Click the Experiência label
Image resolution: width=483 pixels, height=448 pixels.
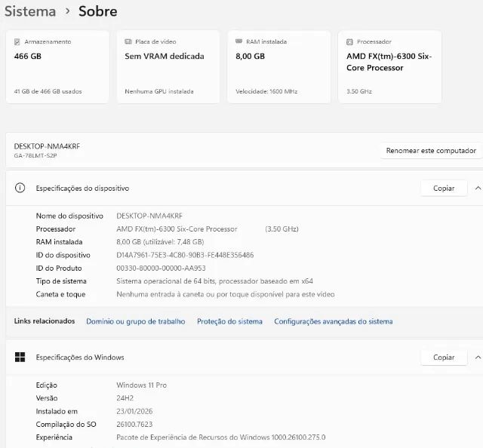click(x=54, y=437)
